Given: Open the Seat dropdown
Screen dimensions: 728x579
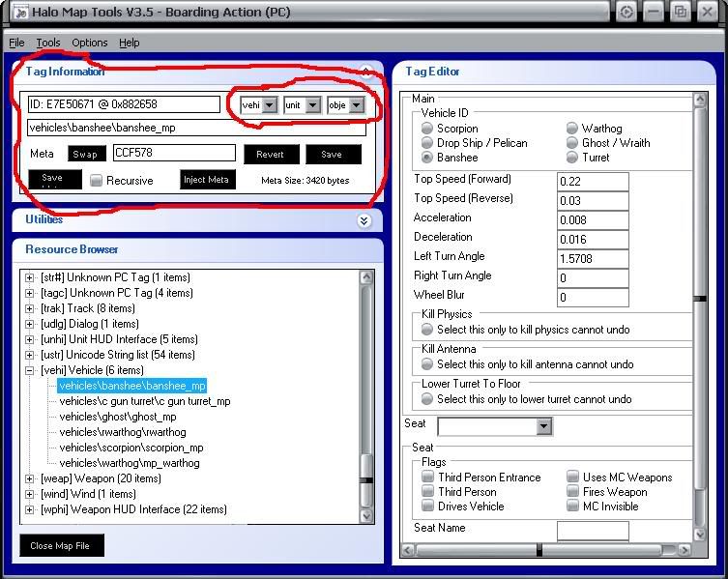Looking at the screenshot, I should [x=543, y=425].
